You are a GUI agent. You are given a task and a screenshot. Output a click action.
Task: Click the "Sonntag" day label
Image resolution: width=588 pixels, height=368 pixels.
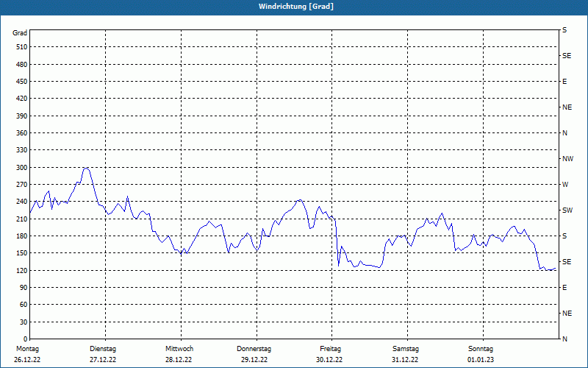(481, 349)
